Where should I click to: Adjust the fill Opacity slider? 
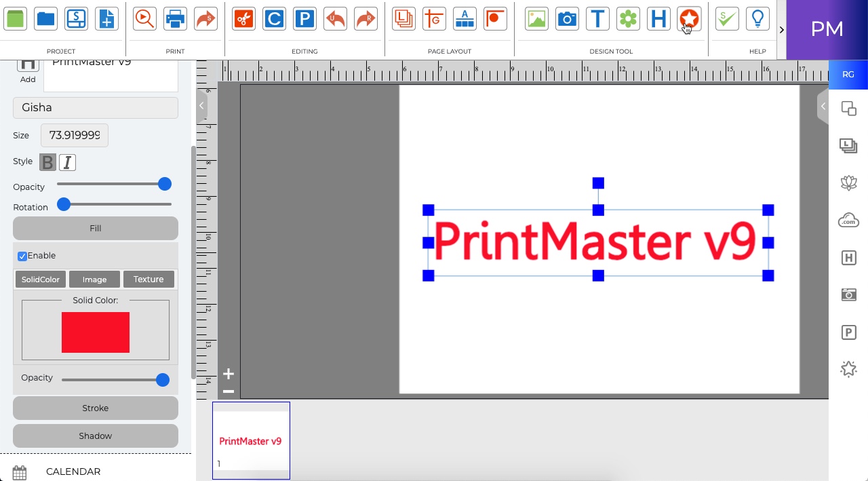coord(115,380)
